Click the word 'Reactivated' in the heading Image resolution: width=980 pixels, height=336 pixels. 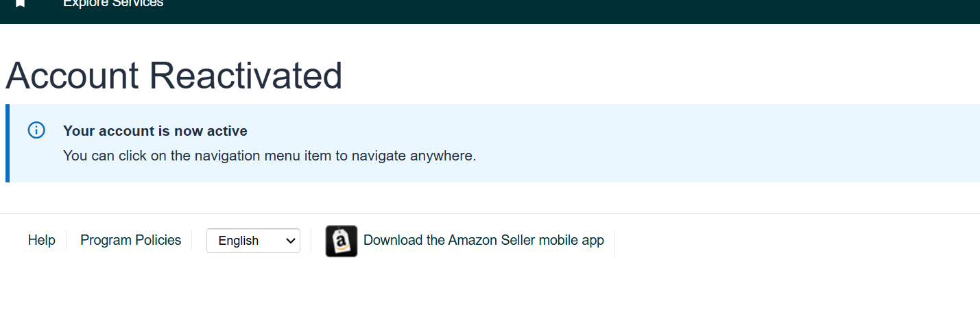tap(246, 75)
